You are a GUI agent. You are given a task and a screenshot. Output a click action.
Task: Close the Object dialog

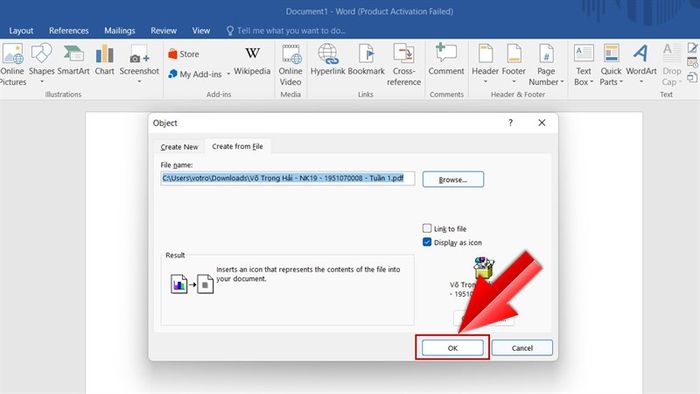tap(542, 123)
